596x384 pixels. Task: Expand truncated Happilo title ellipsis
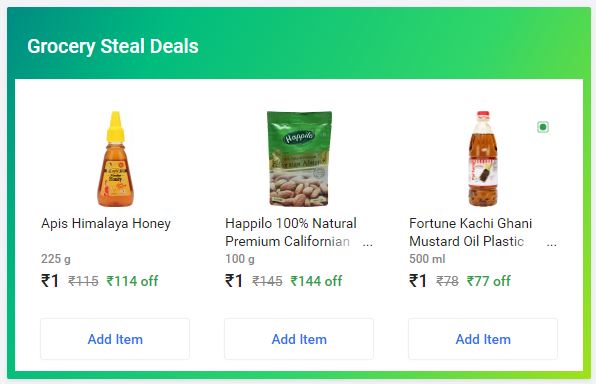(367, 244)
